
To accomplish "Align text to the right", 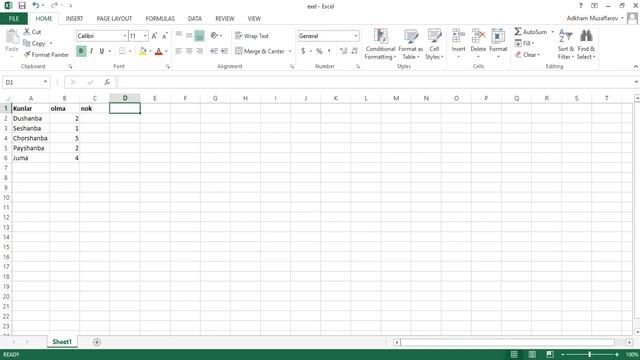I will click(x=199, y=51).
